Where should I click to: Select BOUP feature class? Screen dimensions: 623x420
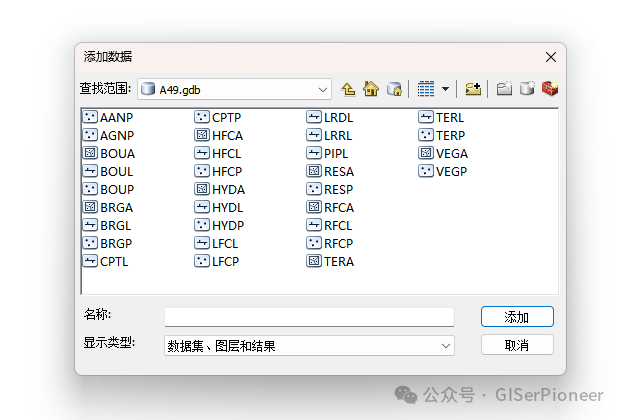pos(108,190)
